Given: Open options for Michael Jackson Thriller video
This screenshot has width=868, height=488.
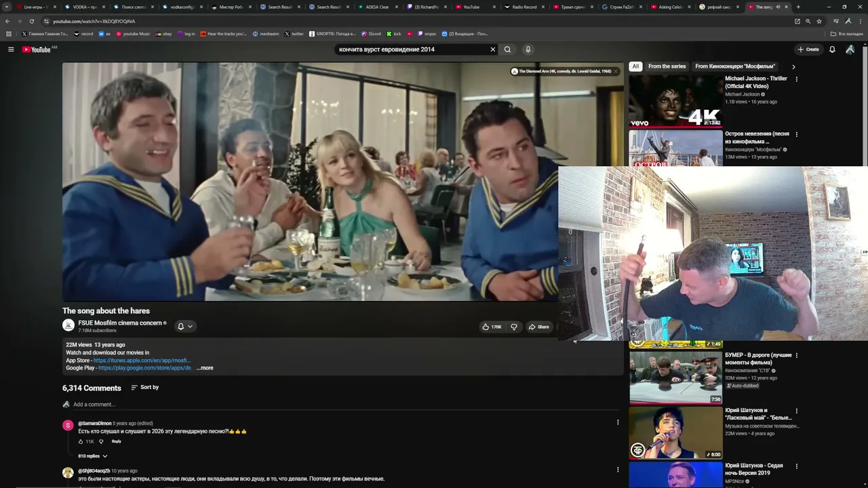Looking at the screenshot, I should [797, 79].
